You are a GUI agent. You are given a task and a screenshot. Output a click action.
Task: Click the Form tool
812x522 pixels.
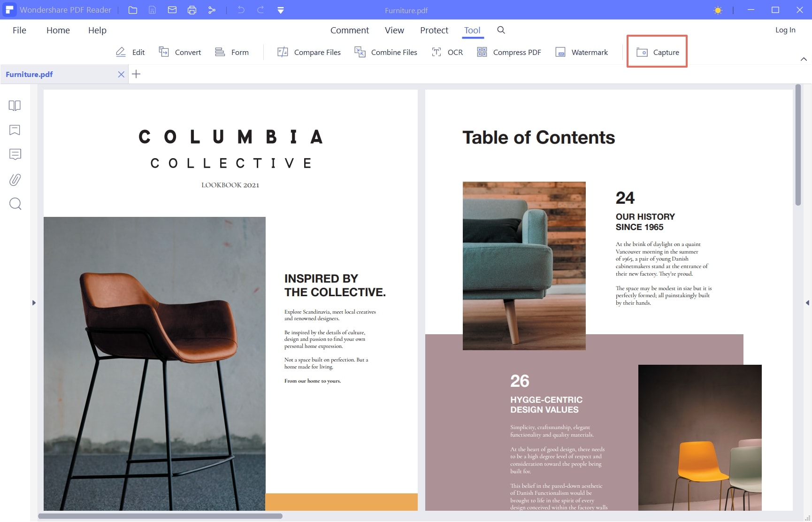[232, 52]
